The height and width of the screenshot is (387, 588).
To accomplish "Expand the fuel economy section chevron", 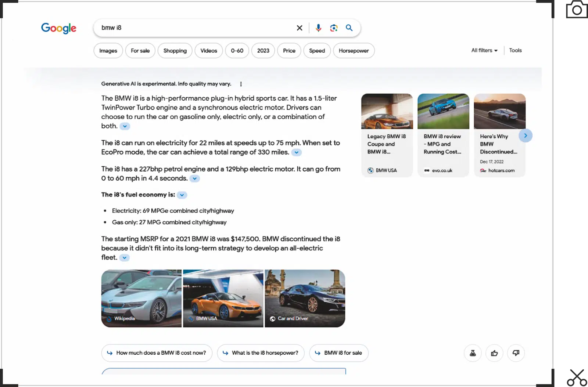I will tap(182, 195).
